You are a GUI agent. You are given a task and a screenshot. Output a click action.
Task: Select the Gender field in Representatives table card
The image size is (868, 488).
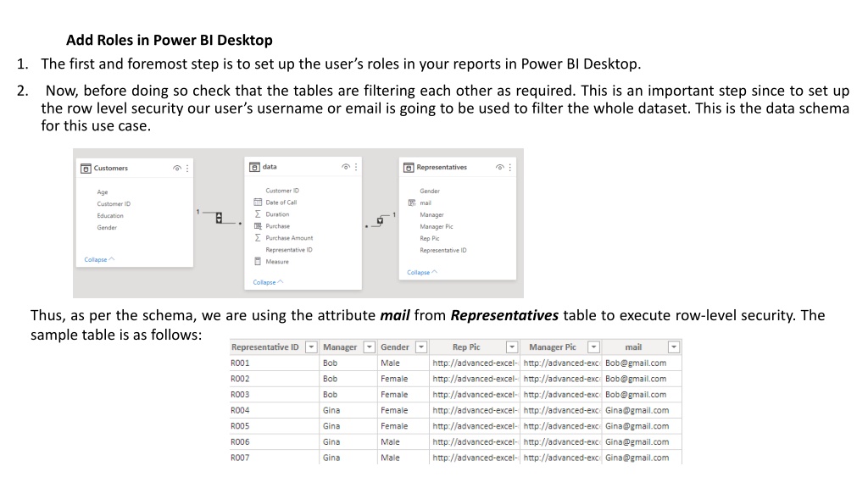[430, 191]
